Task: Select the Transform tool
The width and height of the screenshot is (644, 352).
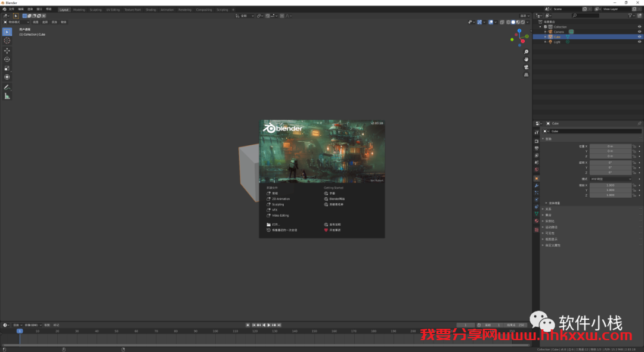Action: coord(7,77)
